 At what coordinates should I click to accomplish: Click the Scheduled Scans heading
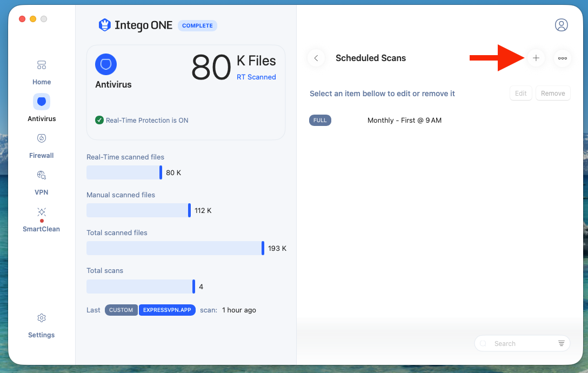pyautogui.click(x=371, y=58)
